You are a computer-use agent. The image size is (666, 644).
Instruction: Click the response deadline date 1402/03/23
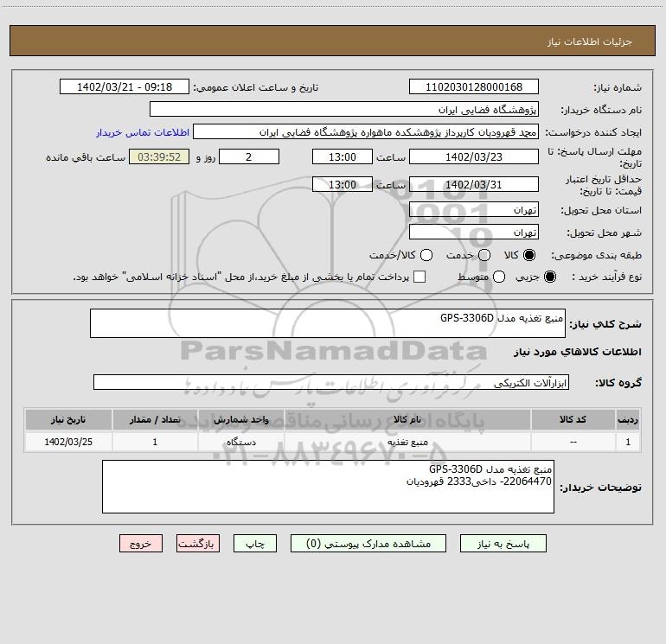tap(474, 156)
